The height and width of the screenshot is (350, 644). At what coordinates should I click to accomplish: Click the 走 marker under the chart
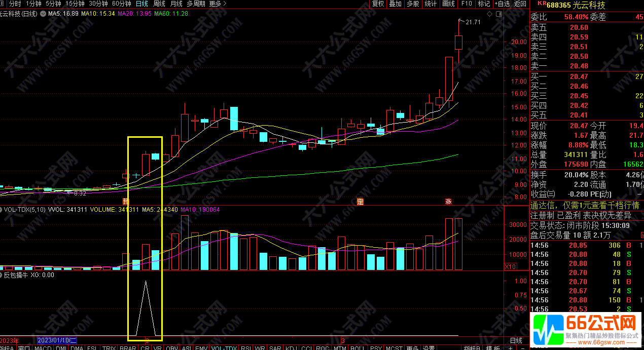tap(361, 201)
